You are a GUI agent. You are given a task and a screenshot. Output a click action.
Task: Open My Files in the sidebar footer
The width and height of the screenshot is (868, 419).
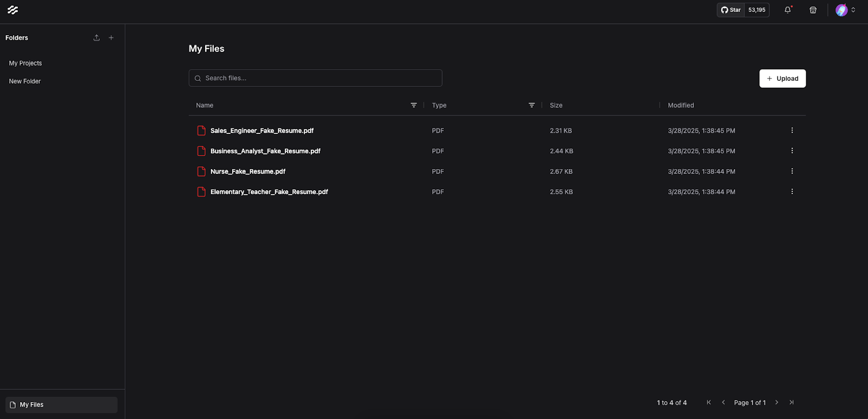[61, 405]
